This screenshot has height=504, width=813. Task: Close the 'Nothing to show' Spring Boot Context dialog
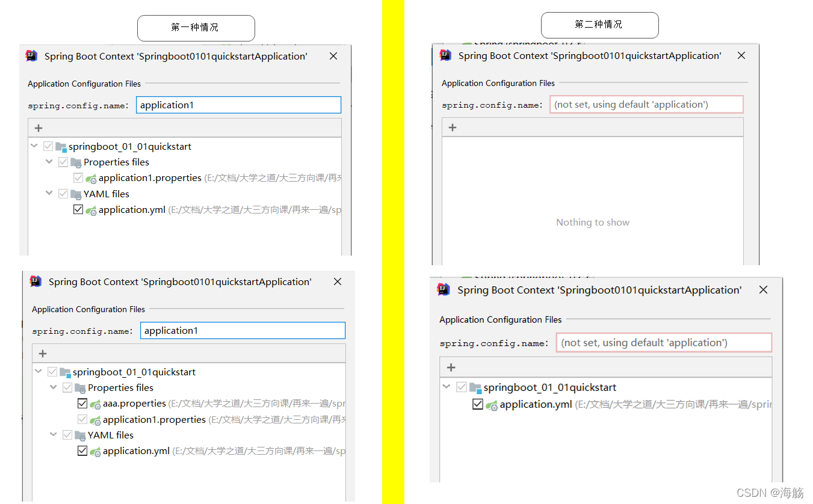pos(741,55)
